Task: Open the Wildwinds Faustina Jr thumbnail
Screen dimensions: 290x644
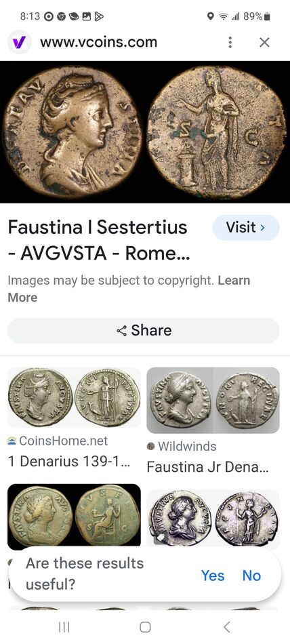Action: pos(213,400)
